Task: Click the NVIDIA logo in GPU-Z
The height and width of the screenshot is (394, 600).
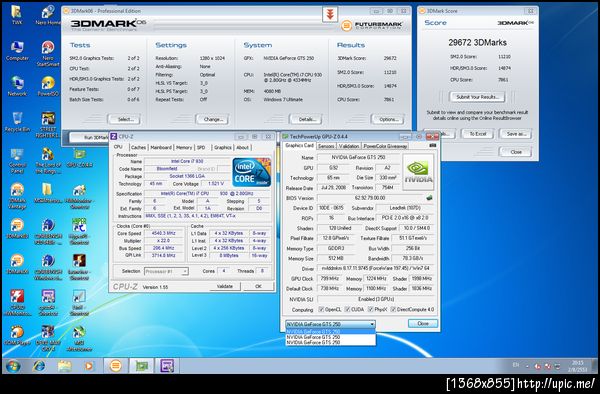Action: [x=418, y=172]
